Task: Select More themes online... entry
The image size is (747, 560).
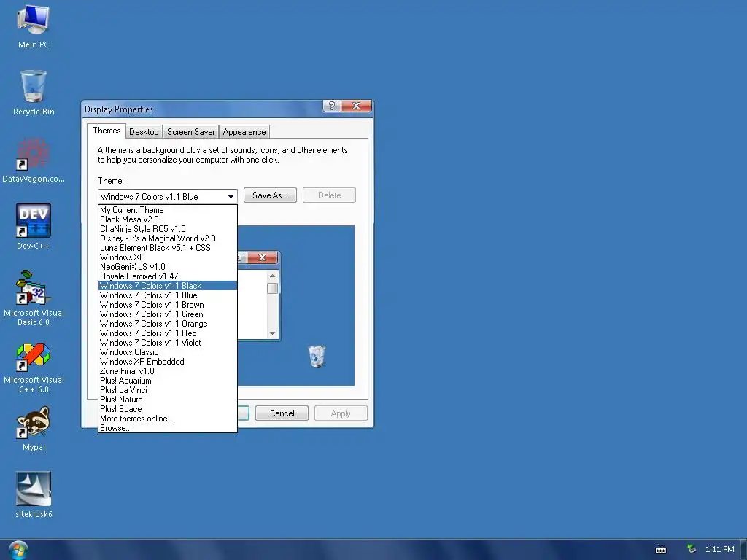Action: point(168,419)
